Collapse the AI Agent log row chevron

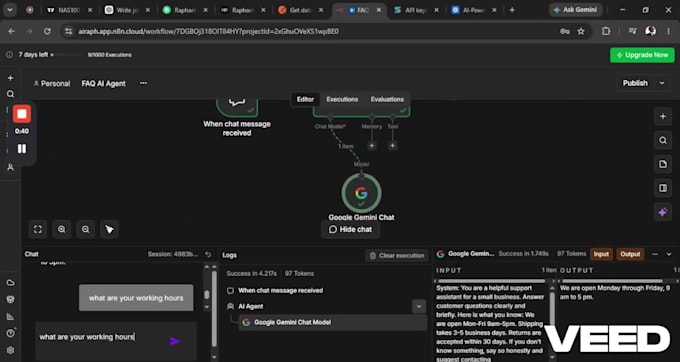pyautogui.click(x=419, y=307)
